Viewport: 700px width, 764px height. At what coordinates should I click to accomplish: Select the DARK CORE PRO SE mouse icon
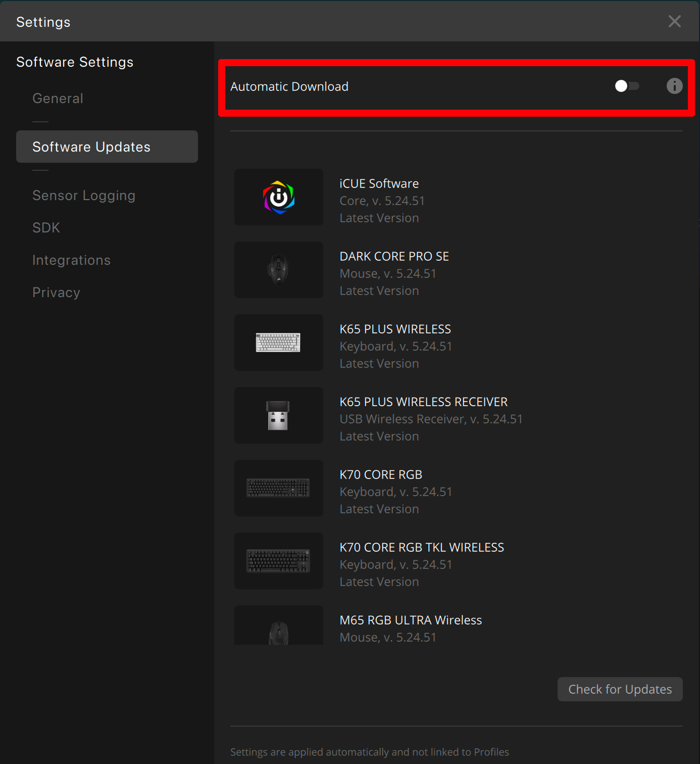click(278, 270)
